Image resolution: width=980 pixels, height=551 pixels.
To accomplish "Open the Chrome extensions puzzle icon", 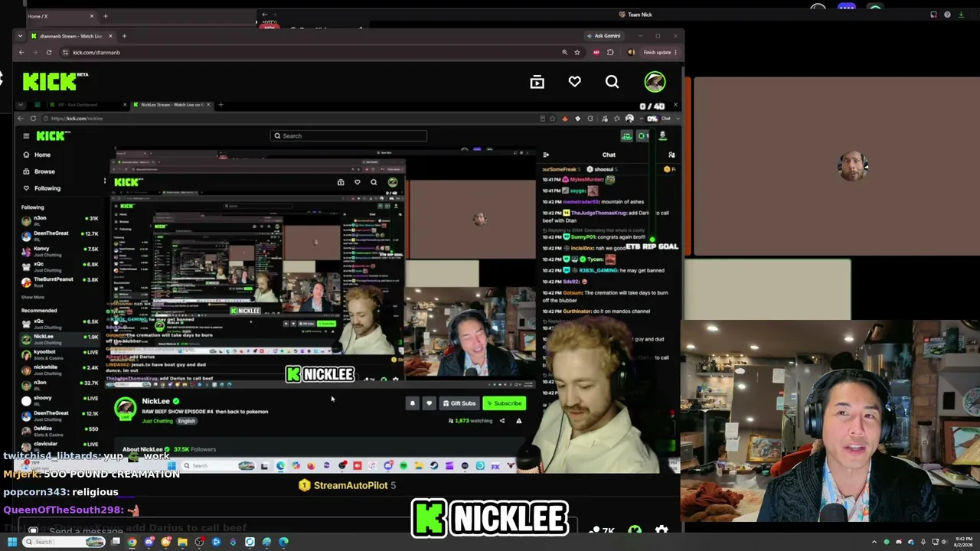I will [x=610, y=52].
